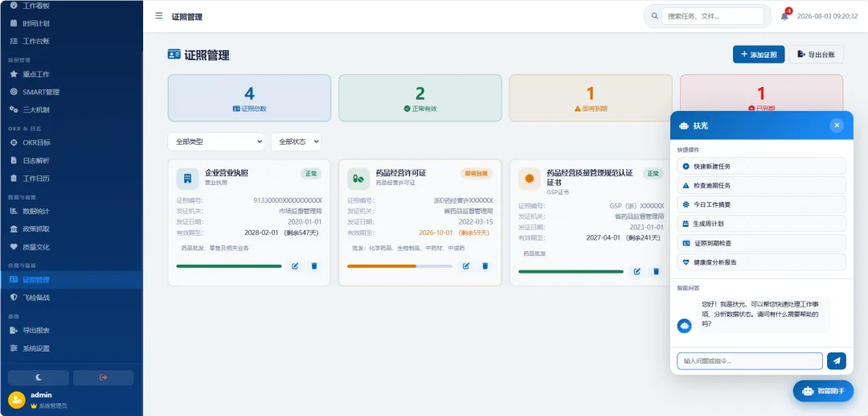Click license number 91330000XXXXXXXXXX
868x416 pixels.
288,200
